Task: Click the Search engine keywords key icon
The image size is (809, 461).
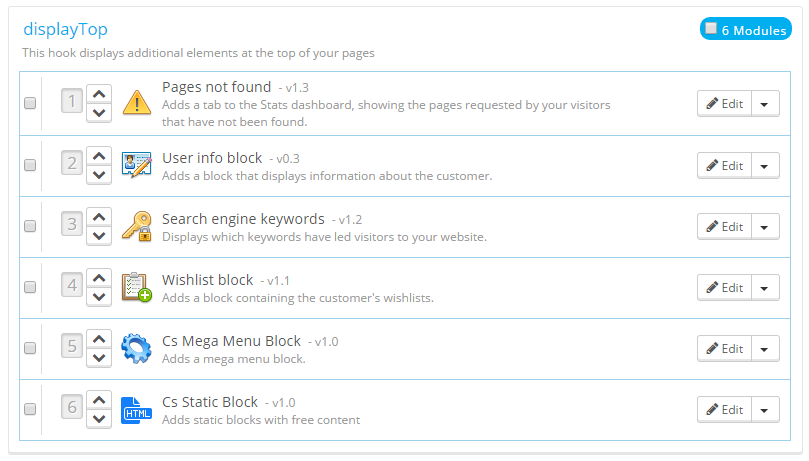Action: 136,226
